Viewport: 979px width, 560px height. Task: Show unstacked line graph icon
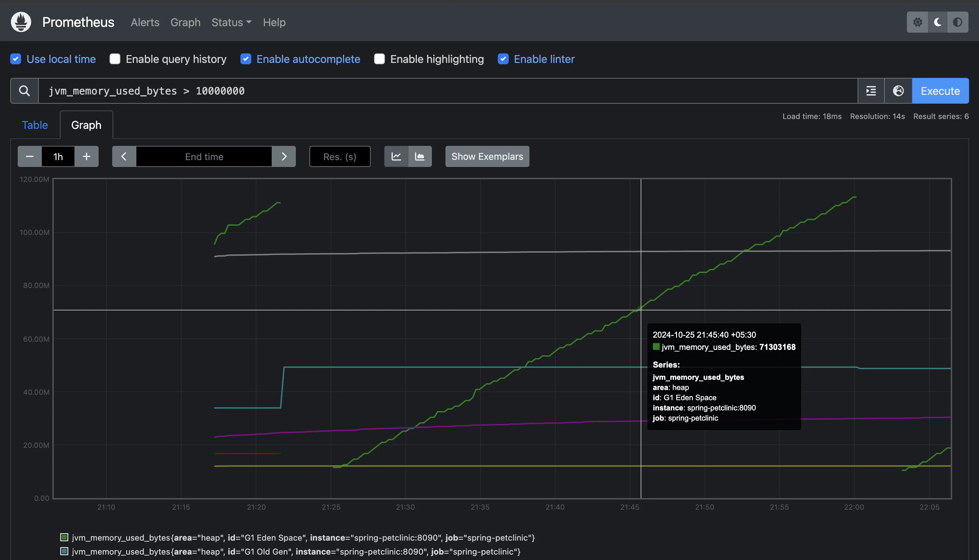point(396,156)
